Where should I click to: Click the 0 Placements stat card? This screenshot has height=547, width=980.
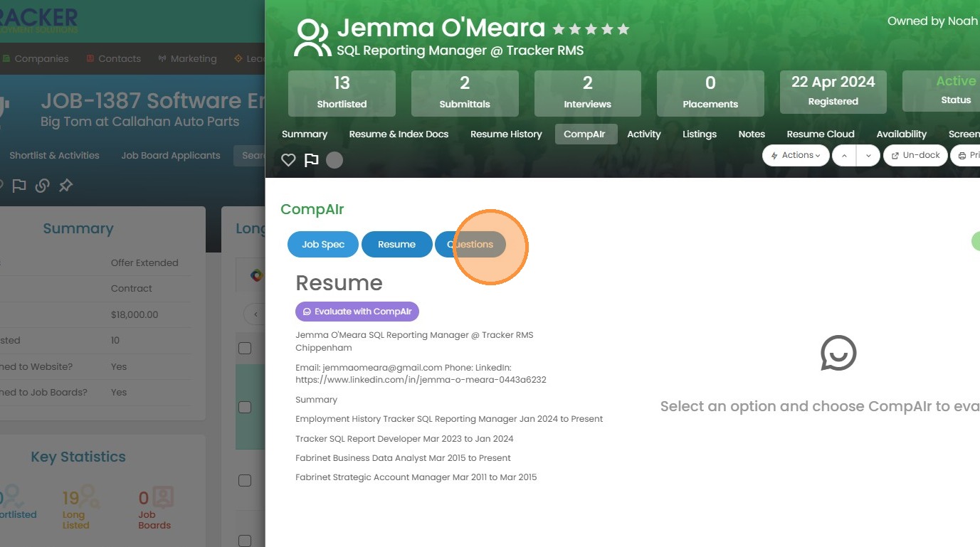710,92
